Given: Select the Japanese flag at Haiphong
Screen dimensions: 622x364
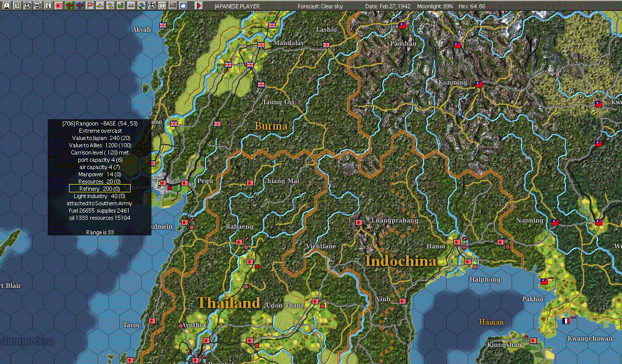Looking at the screenshot, I should pos(468,262).
